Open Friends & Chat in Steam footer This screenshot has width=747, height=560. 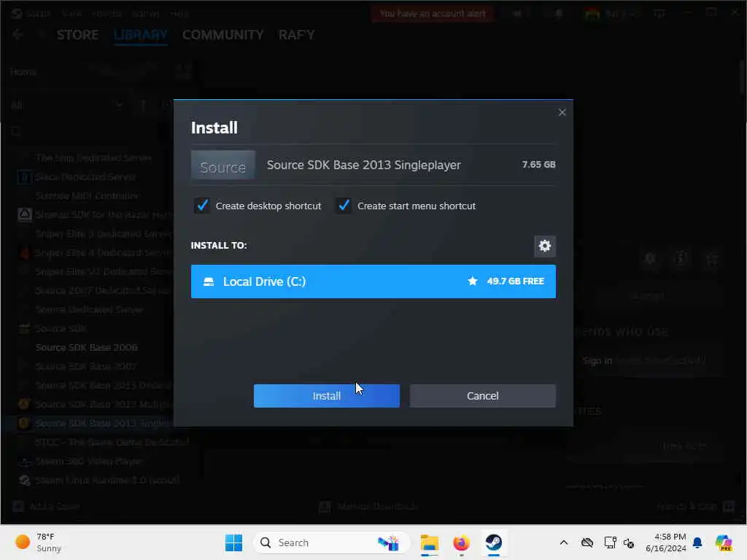(696, 506)
